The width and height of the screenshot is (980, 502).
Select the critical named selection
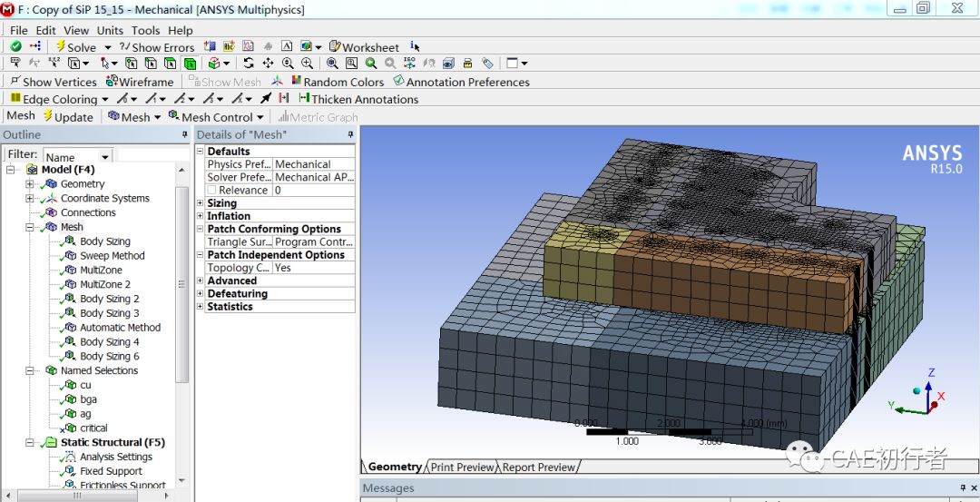(x=93, y=428)
